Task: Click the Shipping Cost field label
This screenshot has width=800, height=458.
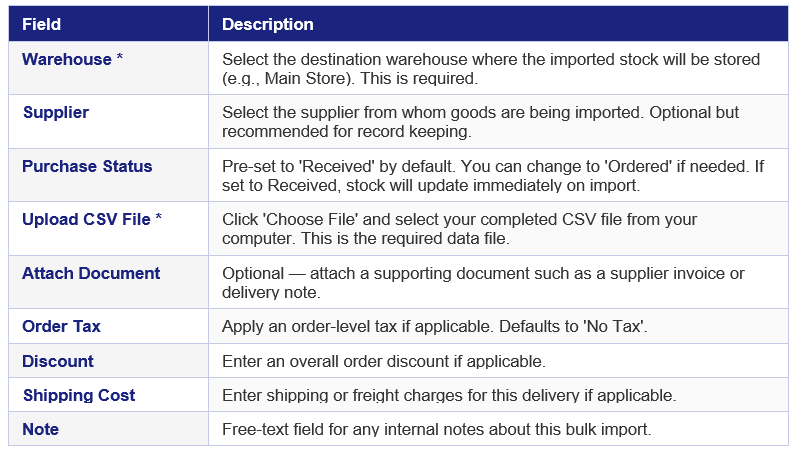Action: (x=79, y=395)
